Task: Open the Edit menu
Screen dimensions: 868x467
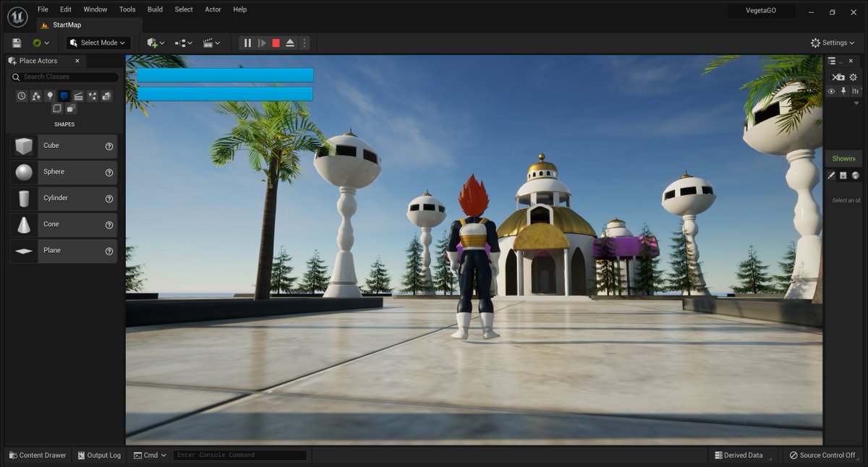Action: coord(66,9)
